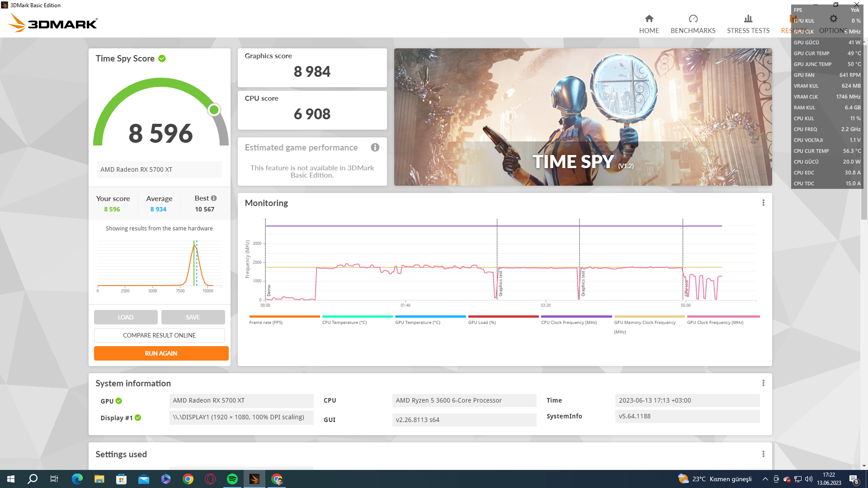
Task: Click the green validation check by Time Spy Score
Action: click(x=162, y=58)
